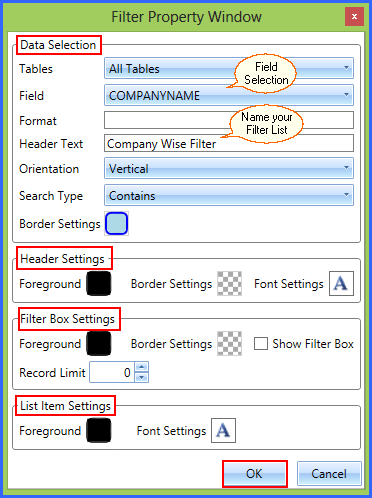Expand the Orientation Vertical dropdown

tap(229, 168)
